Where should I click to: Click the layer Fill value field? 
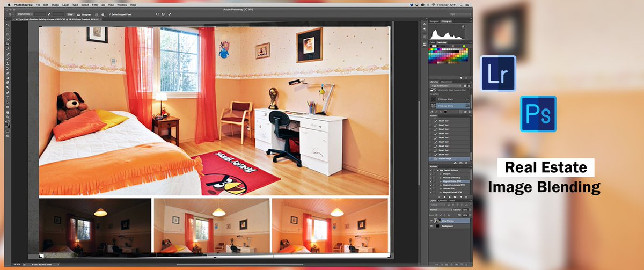coord(465,215)
